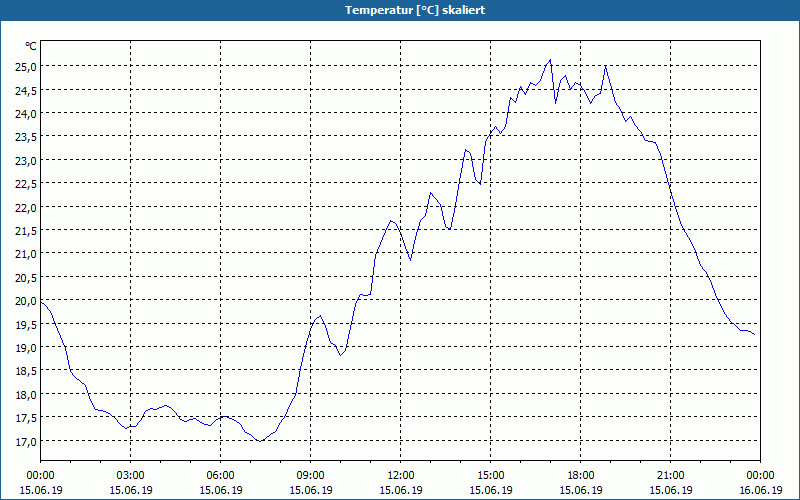Select the 15.06.19 date beneath 06:00

coord(220,490)
